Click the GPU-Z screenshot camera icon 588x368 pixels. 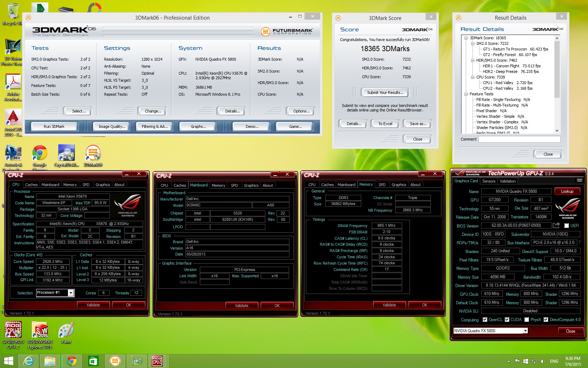pyautogui.click(x=580, y=181)
